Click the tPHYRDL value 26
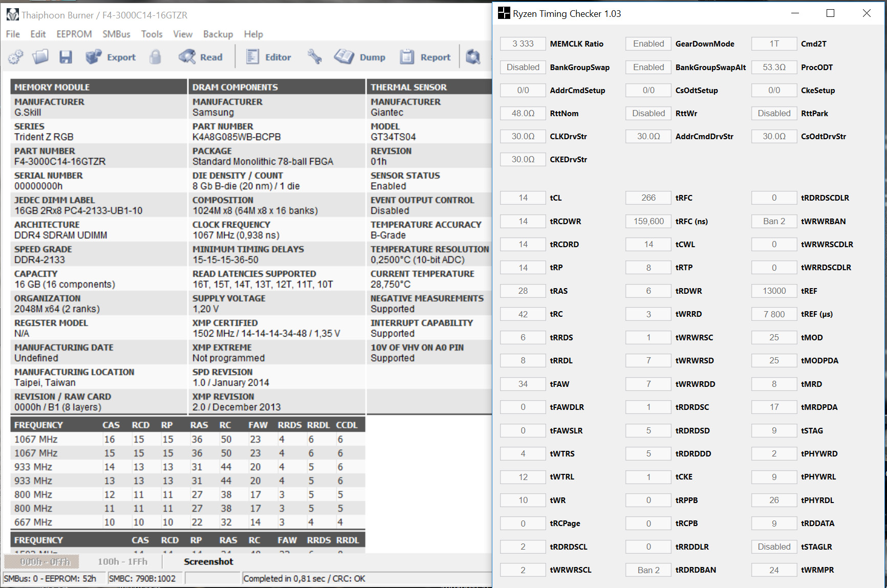Screen dimensions: 887x588 (774, 500)
